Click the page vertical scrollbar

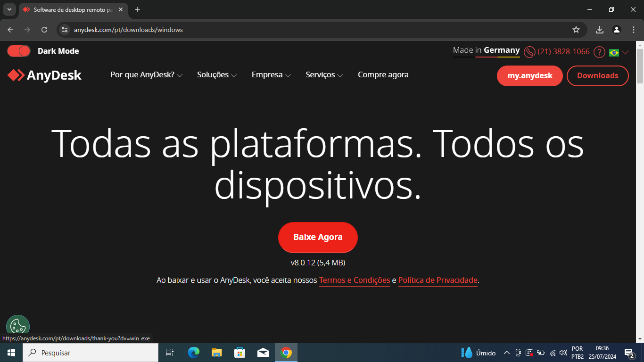[x=640, y=66]
